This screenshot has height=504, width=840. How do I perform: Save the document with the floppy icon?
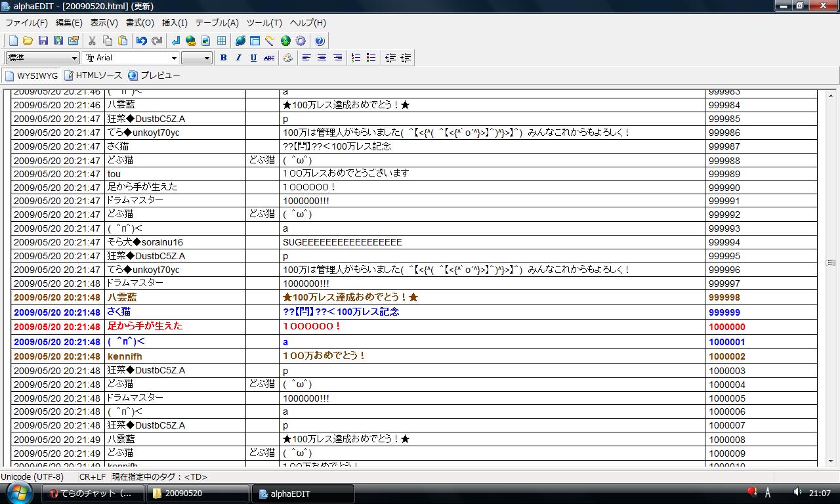[43, 41]
